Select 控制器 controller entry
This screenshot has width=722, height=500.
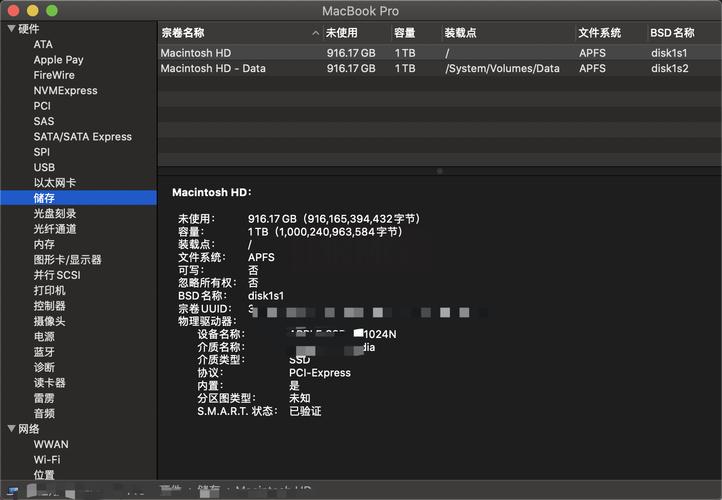point(49,306)
